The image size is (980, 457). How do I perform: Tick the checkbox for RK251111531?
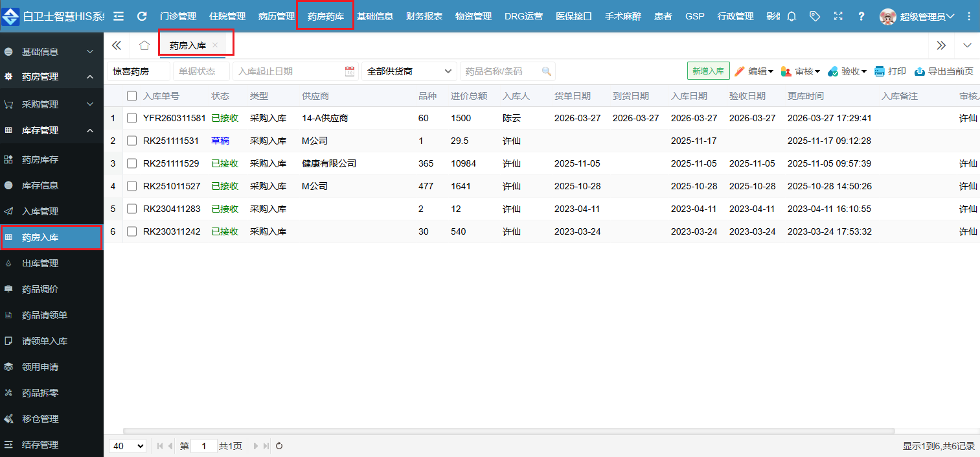click(x=132, y=141)
